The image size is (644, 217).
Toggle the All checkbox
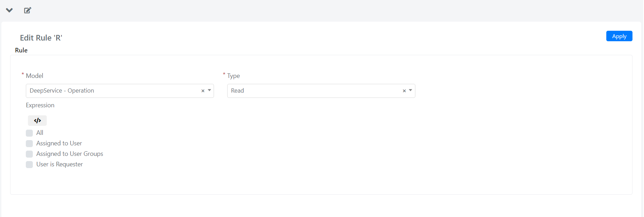(x=29, y=133)
